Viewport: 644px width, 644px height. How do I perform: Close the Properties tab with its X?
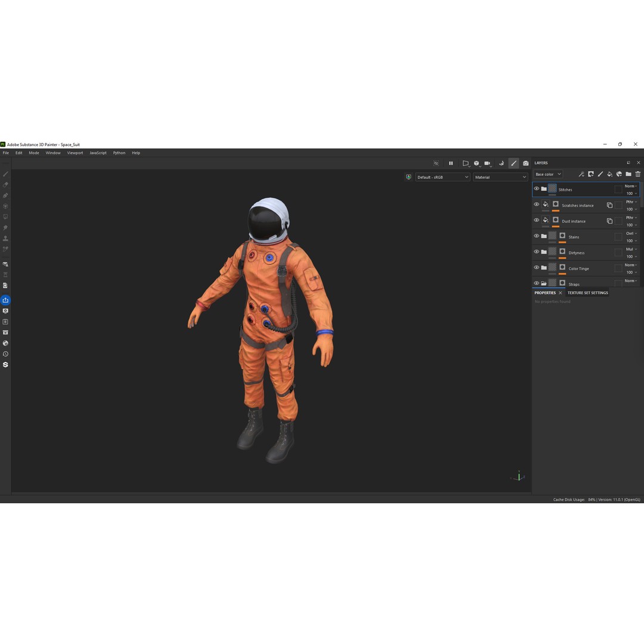pyautogui.click(x=560, y=293)
